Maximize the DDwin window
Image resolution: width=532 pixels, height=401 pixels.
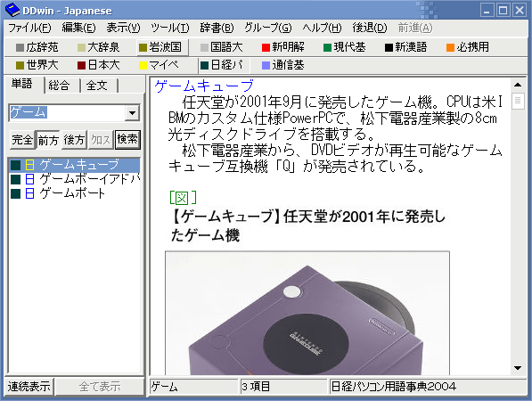tap(503, 10)
